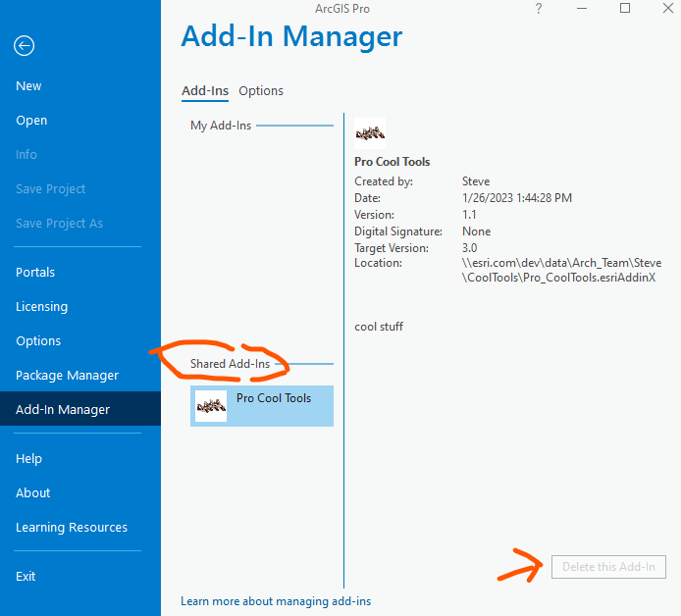681x616 pixels.
Task: Select Pro Cool Tools add-in thumbnail icon
Action: (x=211, y=406)
